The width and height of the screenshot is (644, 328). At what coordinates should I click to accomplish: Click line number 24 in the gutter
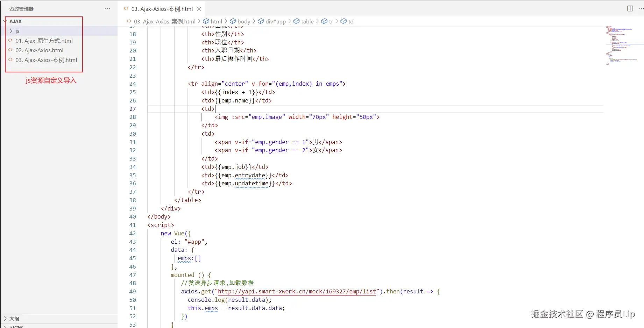133,84
